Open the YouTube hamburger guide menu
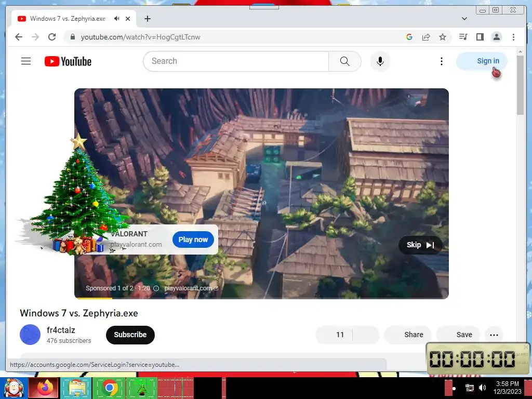532x399 pixels. 26,61
